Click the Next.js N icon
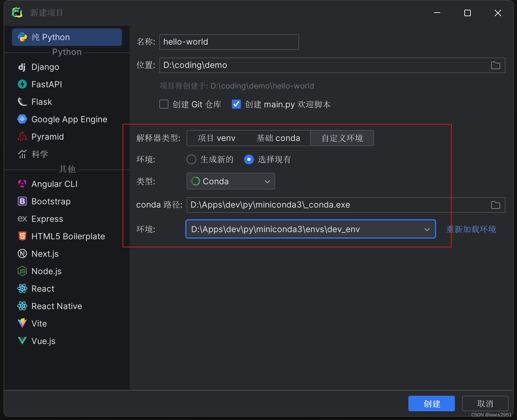This screenshot has height=420, width=517. [x=22, y=254]
